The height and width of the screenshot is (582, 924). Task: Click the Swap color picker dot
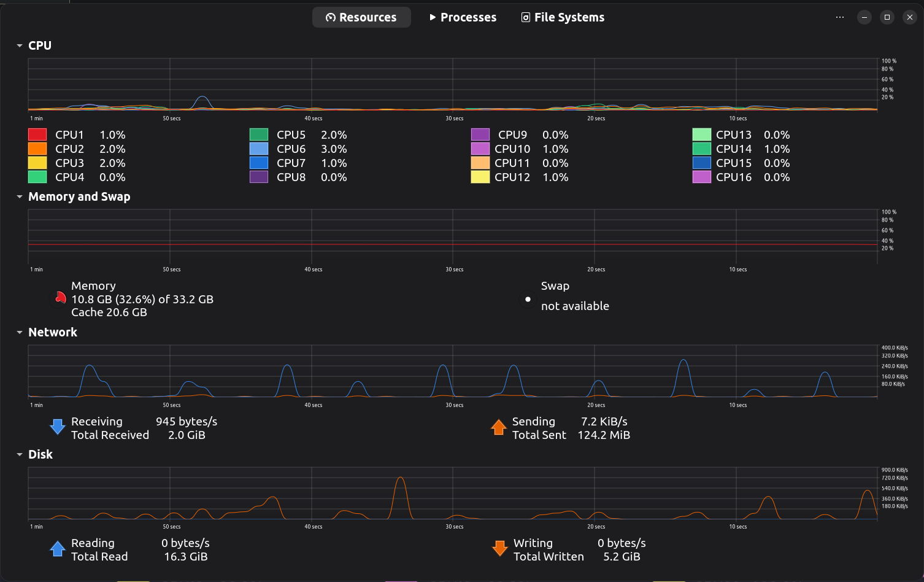pyautogui.click(x=528, y=299)
